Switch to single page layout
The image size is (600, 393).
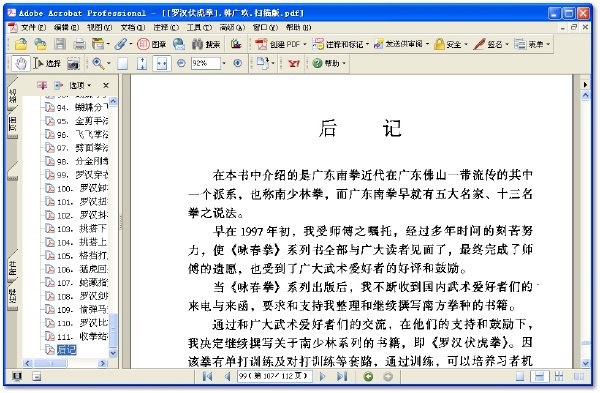(x=520, y=377)
